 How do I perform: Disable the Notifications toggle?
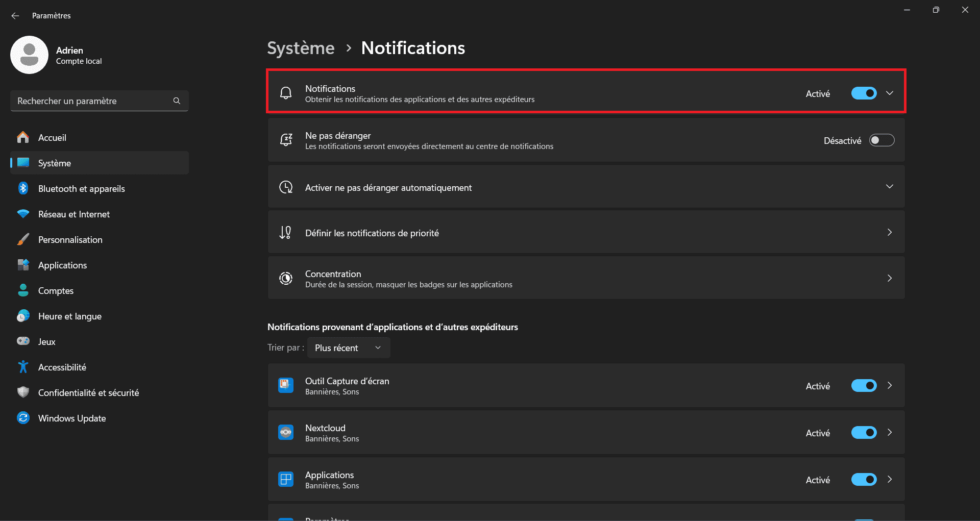point(863,93)
